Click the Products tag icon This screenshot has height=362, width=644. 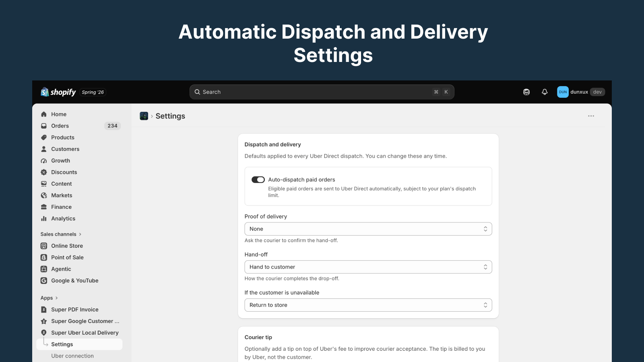pyautogui.click(x=44, y=138)
